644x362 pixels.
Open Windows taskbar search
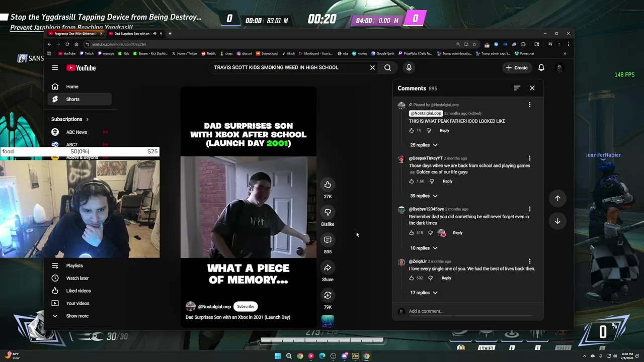(289, 356)
